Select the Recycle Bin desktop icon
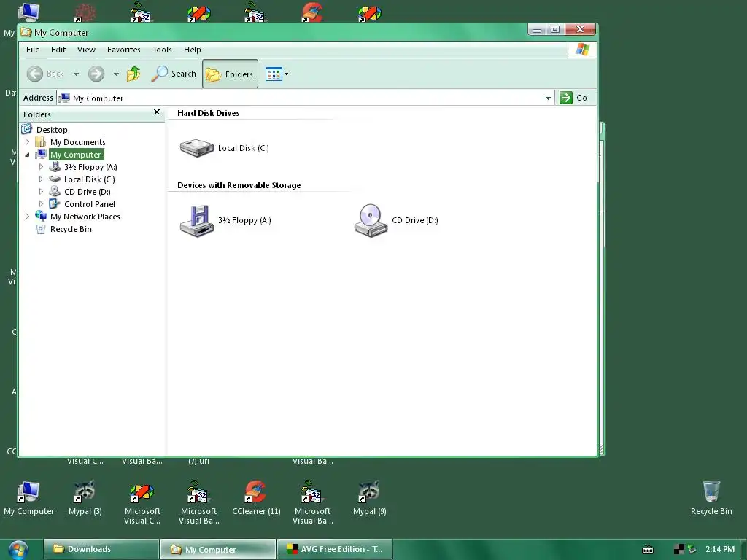The image size is (747, 560). (x=711, y=499)
